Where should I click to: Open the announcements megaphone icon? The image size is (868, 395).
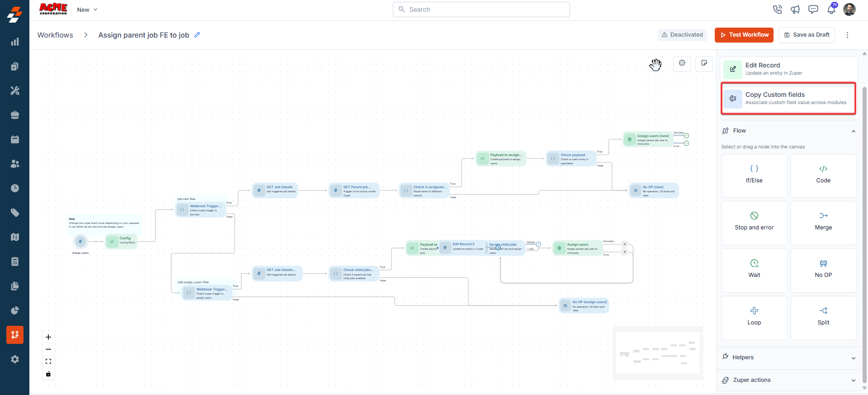(x=795, y=10)
